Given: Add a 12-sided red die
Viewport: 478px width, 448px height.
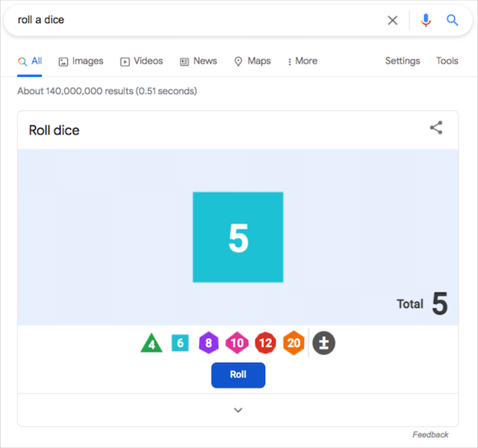Looking at the screenshot, I should pos(265,343).
